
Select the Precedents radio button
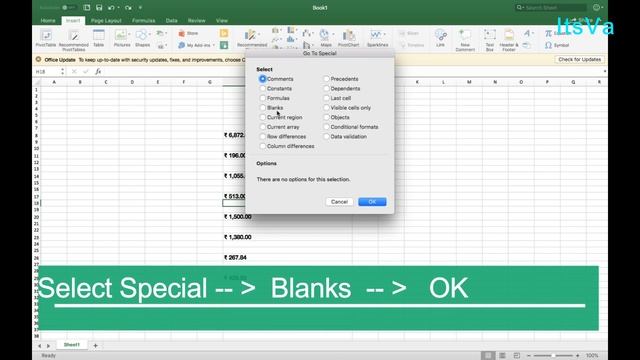(x=326, y=79)
